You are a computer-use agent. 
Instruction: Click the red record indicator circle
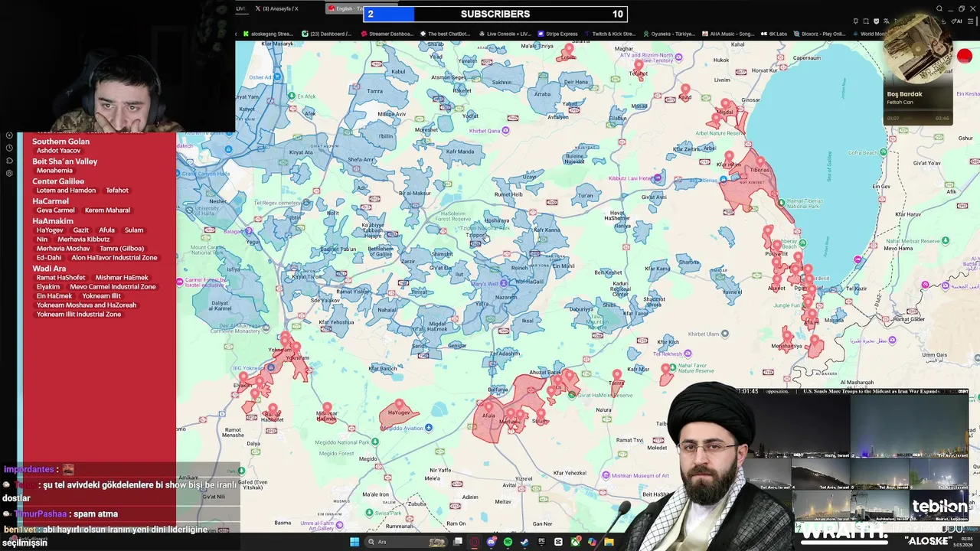[x=964, y=56]
